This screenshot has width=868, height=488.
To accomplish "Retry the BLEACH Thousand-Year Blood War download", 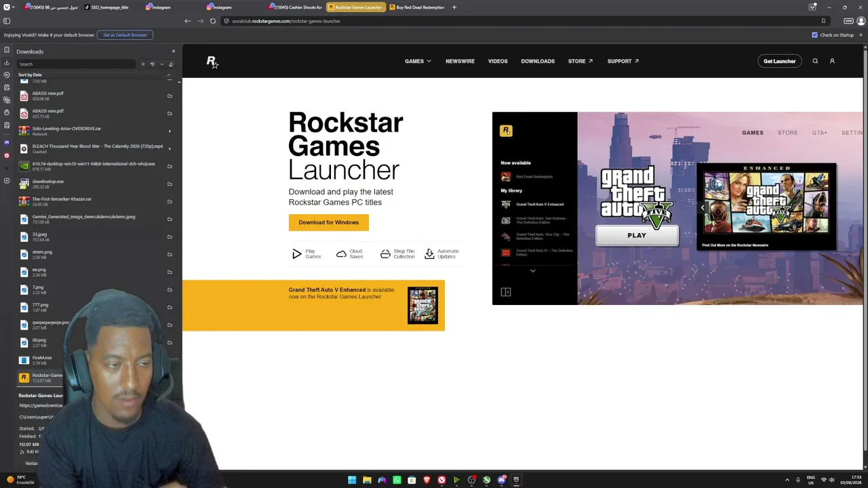I will click(x=170, y=148).
